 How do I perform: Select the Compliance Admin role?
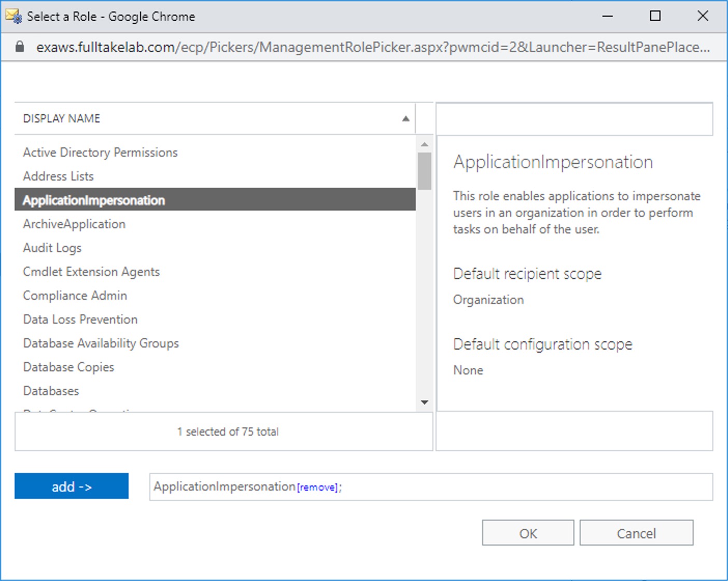coord(75,295)
